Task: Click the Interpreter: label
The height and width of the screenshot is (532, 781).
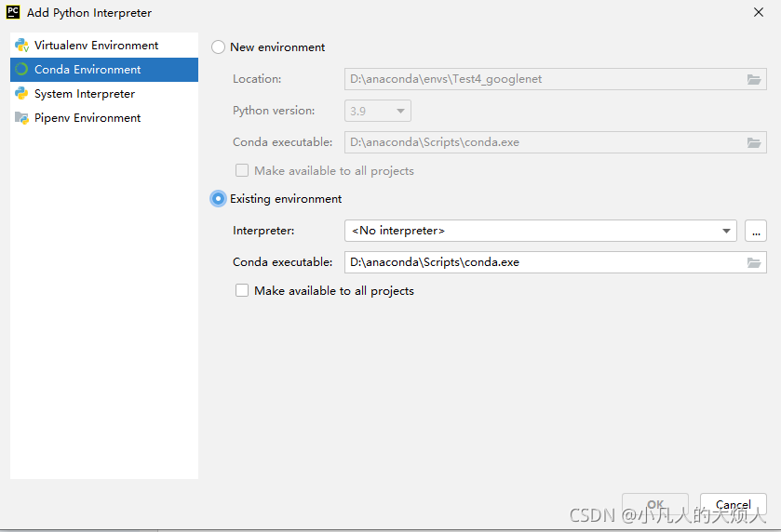Action: pyautogui.click(x=263, y=231)
